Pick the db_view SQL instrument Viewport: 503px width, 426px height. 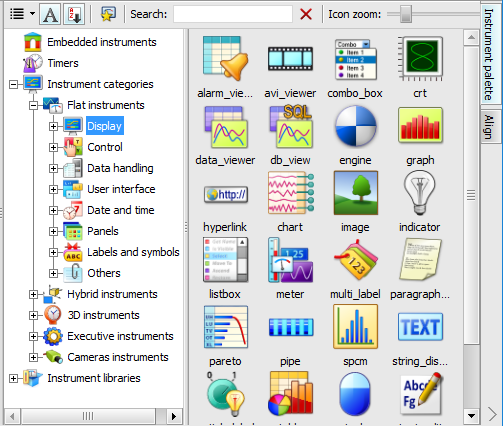tap(290, 127)
